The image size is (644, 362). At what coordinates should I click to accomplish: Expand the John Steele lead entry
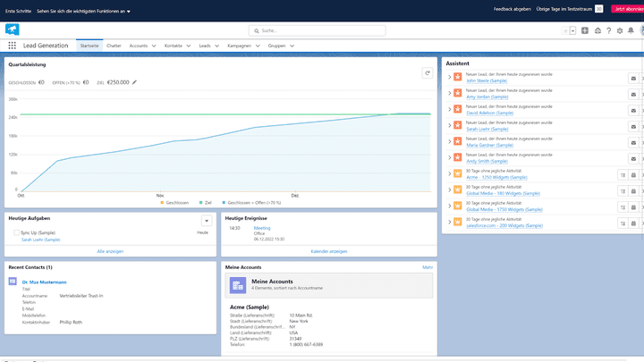click(x=449, y=77)
